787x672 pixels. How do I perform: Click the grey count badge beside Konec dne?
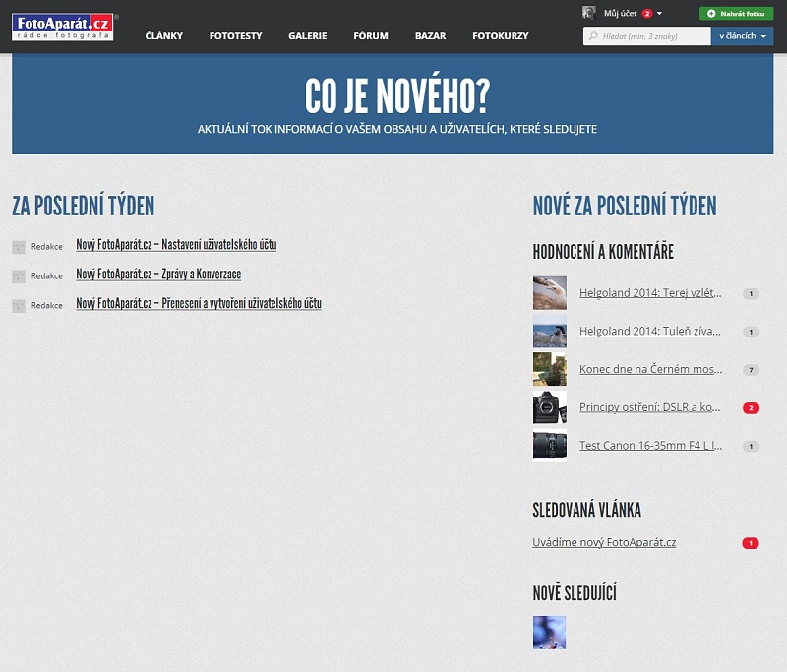pos(751,370)
